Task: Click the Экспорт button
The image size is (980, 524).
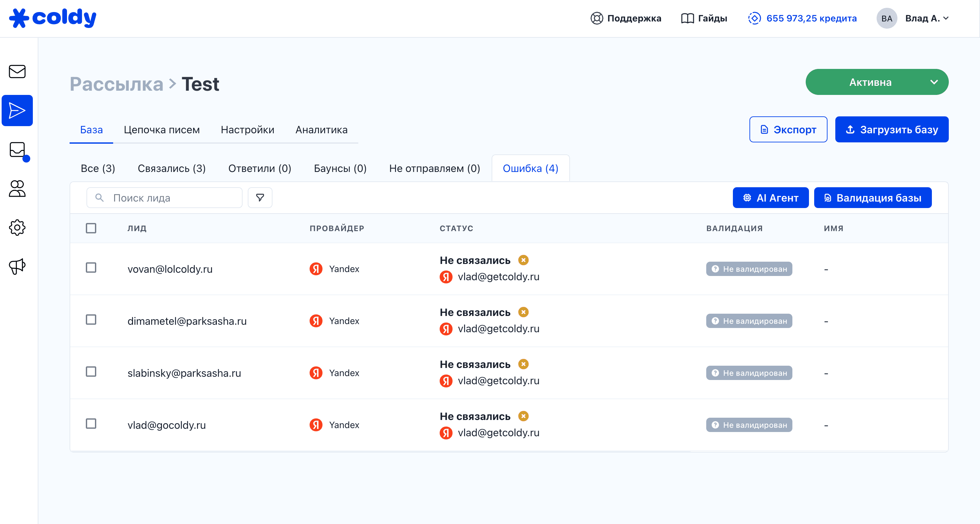Action: (x=788, y=130)
